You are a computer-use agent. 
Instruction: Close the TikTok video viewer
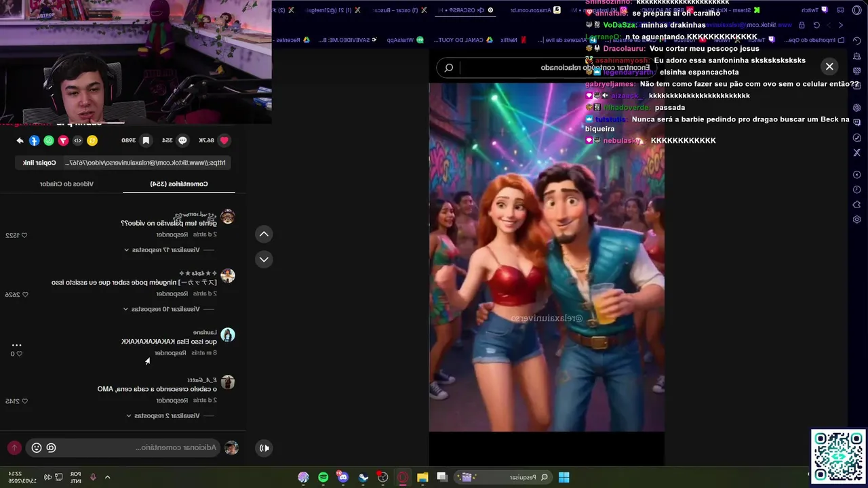pyautogui.click(x=829, y=66)
